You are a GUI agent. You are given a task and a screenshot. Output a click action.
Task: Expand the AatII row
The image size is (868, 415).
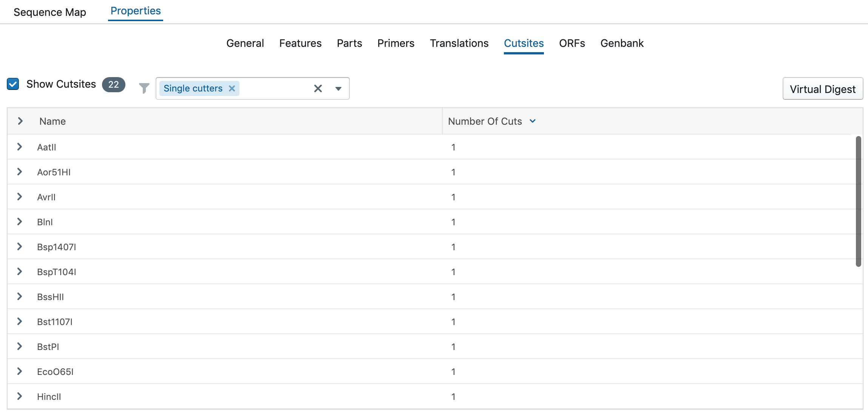20,147
